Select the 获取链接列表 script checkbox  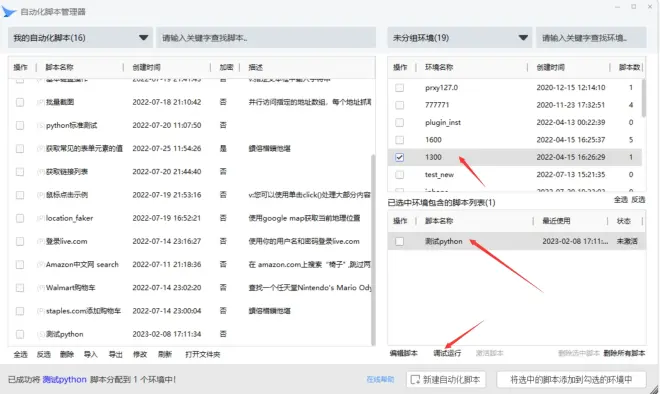[20, 172]
